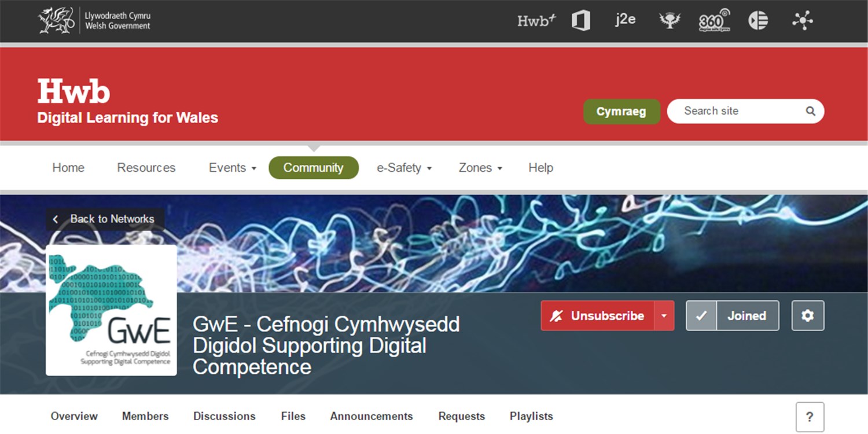This screenshot has height=434, width=868.
Task: Open the network nodes icon
Action: coord(803,21)
